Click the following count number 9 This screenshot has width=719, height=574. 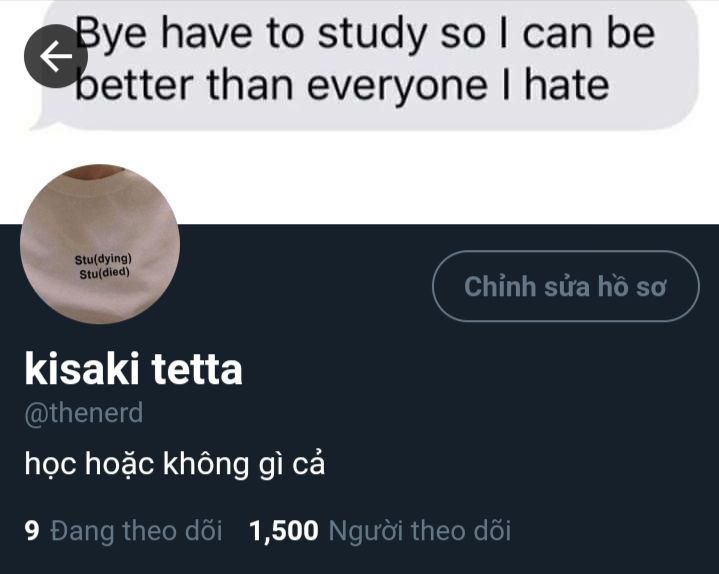coord(32,531)
